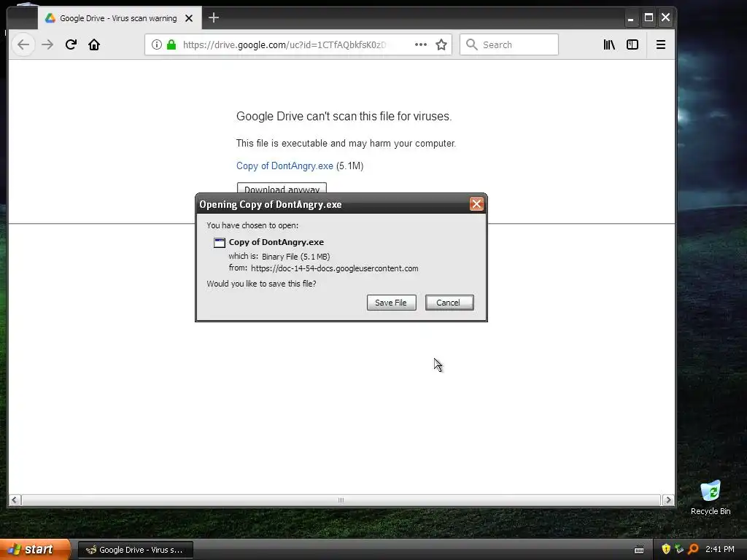The image size is (747, 560).
Task: Open the Windows start menu
Action: pyautogui.click(x=34, y=550)
